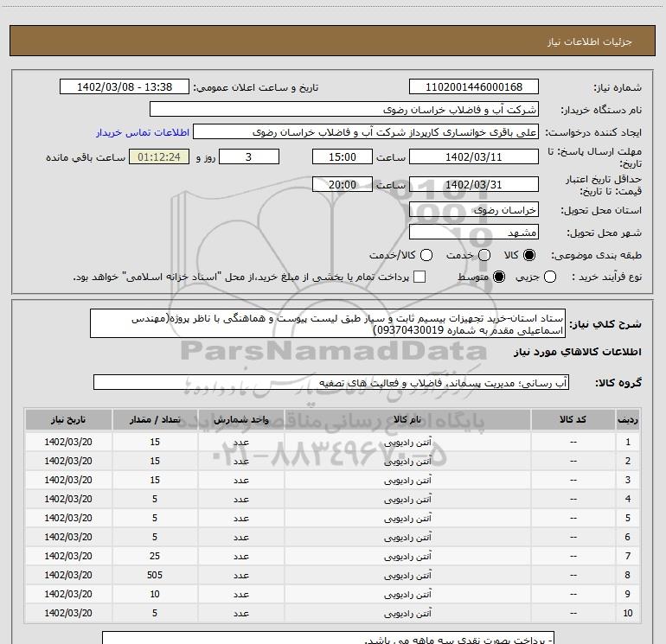Click آنتن رادیویی in row 4
The image size is (666, 644).
click(407, 500)
